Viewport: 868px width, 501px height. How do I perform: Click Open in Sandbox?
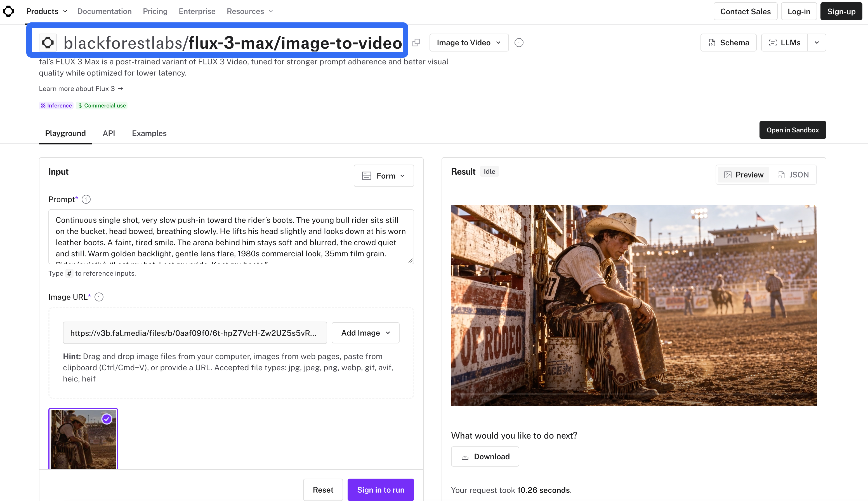coord(792,130)
